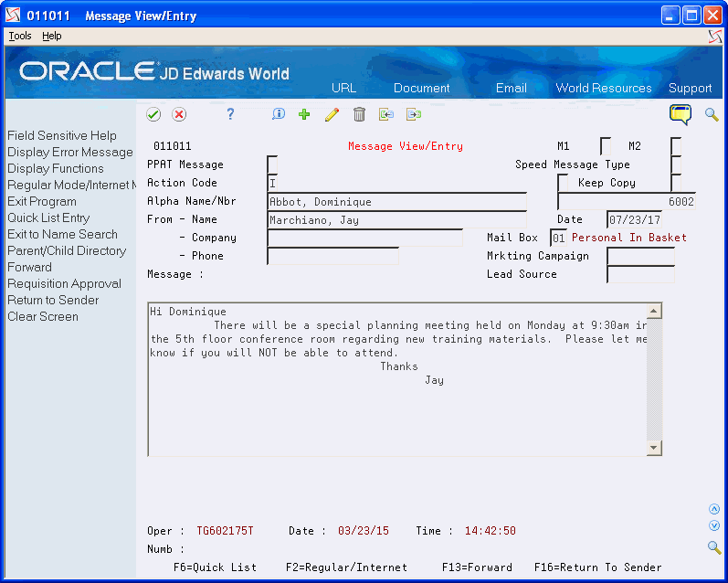Screen dimensions: 728x583
Task: Click the Lead Source field
Action: click(640, 274)
